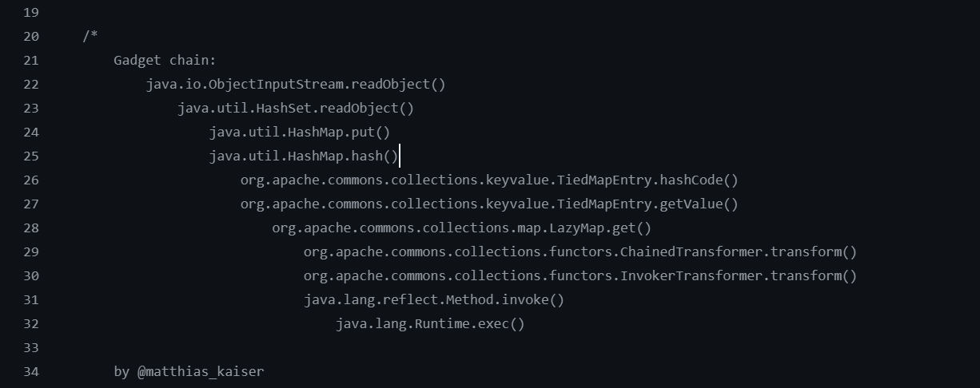Screen dimensions: 980x388
Task: Click line number 34 in the gutter
Action: coord(30,372)
